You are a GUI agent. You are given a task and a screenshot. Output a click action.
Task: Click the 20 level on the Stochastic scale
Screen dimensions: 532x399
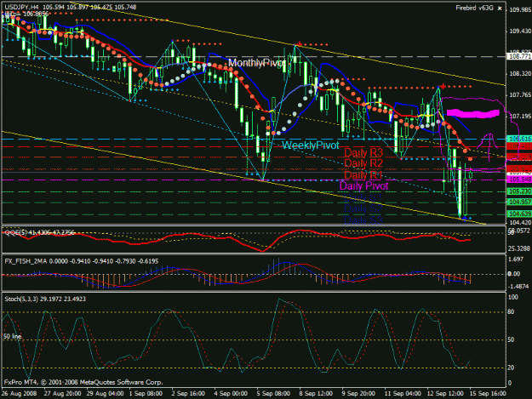tap(512, 368)
